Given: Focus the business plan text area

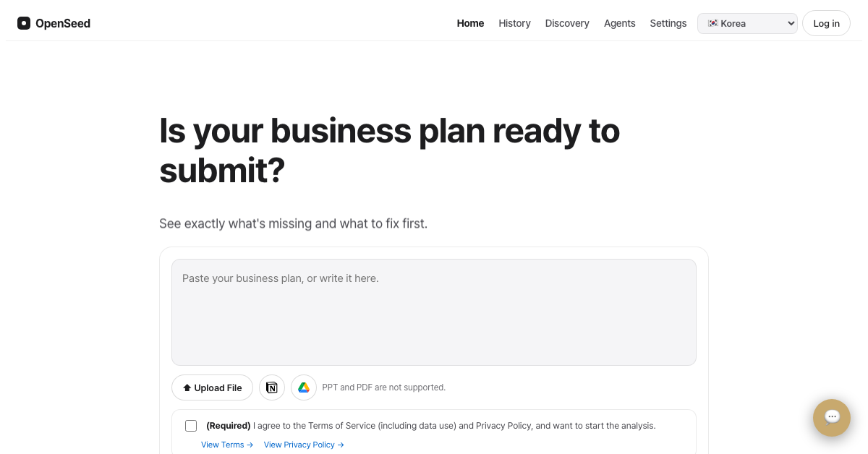Looking at the screenshot, I should coord(434,312).
